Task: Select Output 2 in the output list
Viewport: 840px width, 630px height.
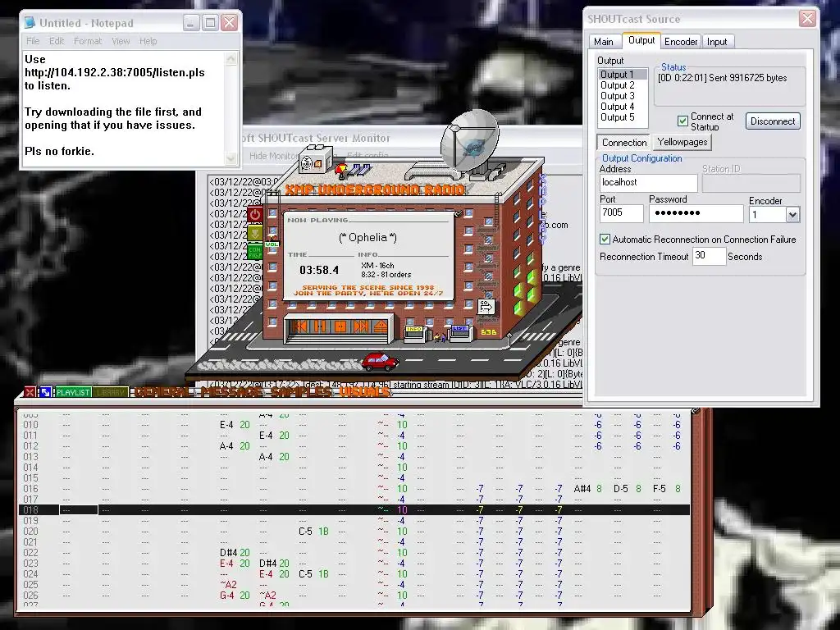Action: pos(623,85)
